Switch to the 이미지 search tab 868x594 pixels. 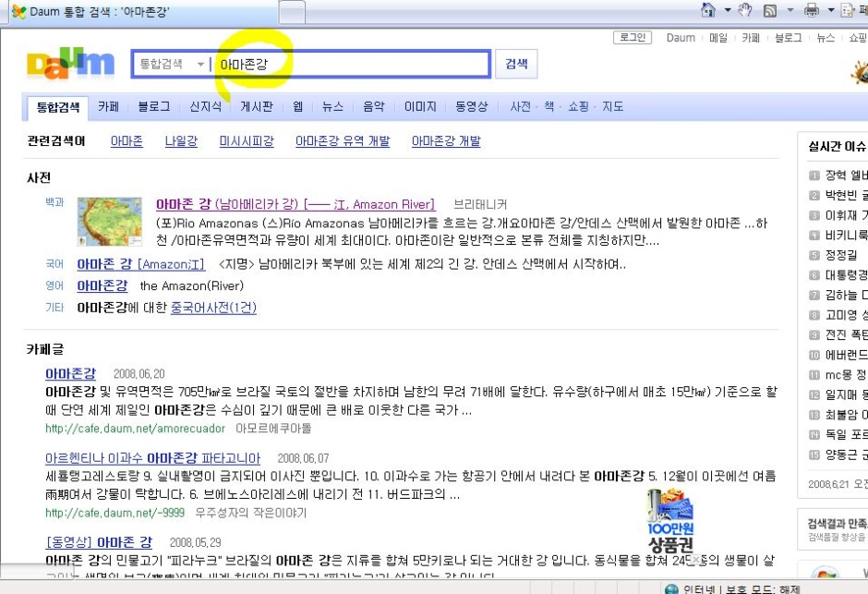[420, 106]
